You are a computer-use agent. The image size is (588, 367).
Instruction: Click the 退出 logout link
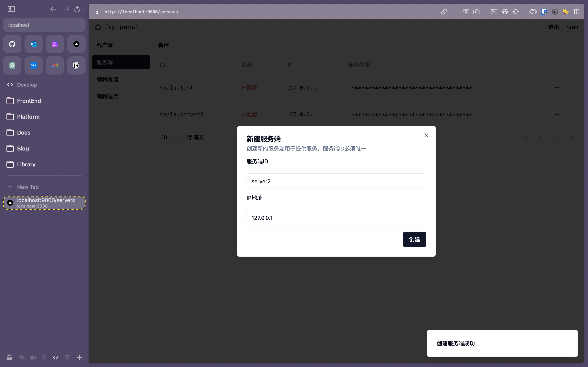[x=554, y=27]
